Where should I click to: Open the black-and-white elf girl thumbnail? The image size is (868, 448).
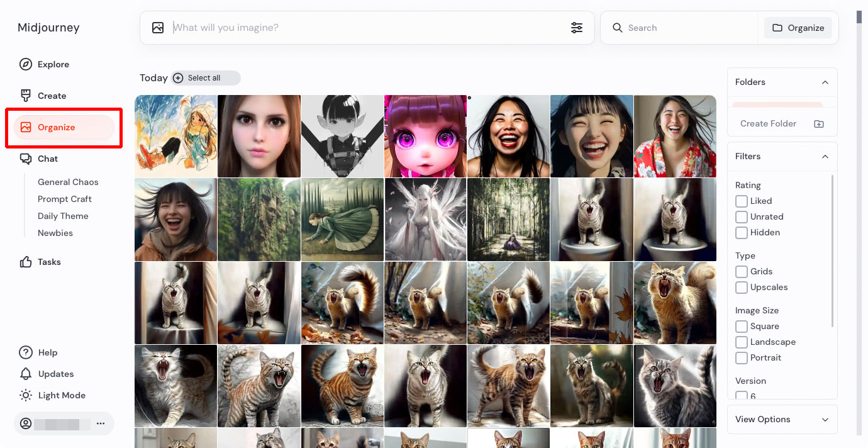(342, 136)
